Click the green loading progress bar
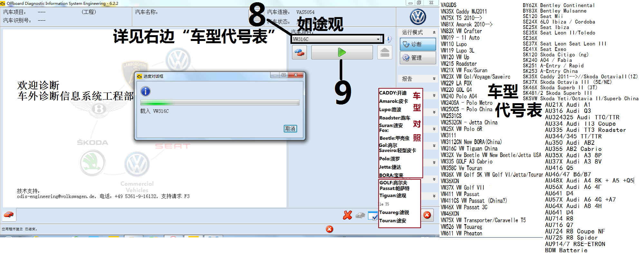The height and width of the screenshot is (258, 644). (220, 103)
